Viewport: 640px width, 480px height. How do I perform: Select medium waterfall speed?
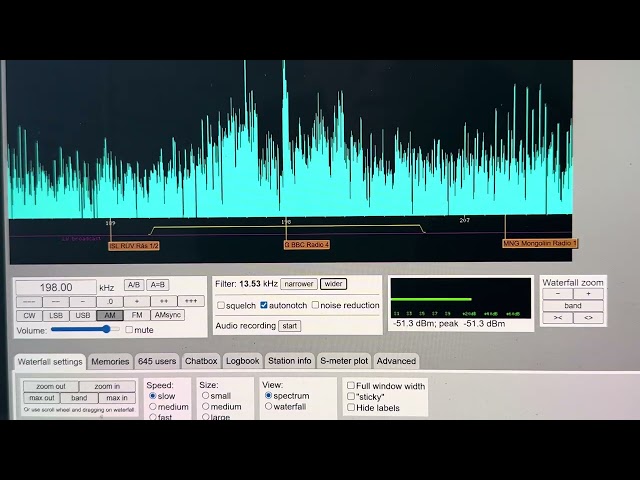point(153,407)
